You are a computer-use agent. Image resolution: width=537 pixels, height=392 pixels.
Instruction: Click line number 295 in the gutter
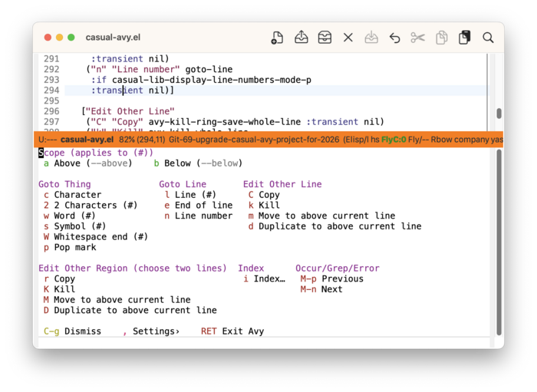pos(51,101)
